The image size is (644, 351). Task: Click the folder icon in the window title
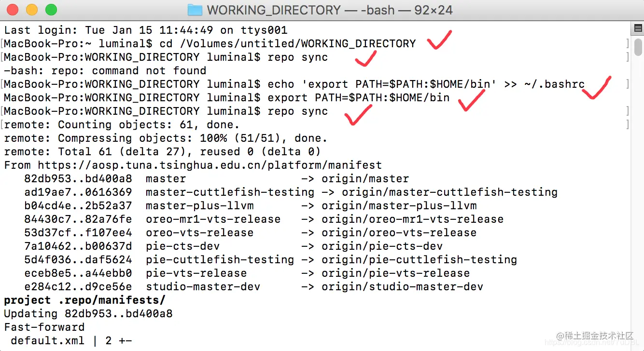(x=195, y=10)
